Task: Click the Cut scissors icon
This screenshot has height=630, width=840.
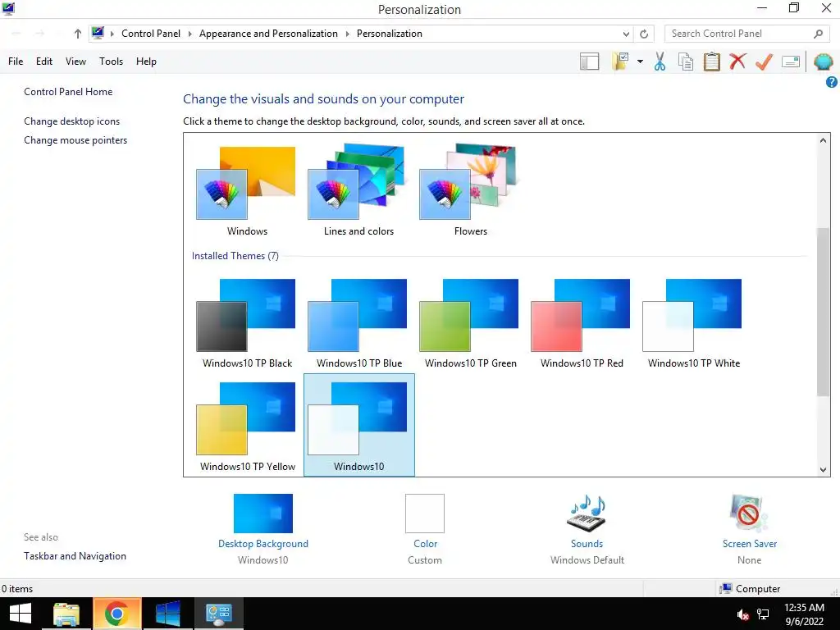Action: tap(660, 62)
